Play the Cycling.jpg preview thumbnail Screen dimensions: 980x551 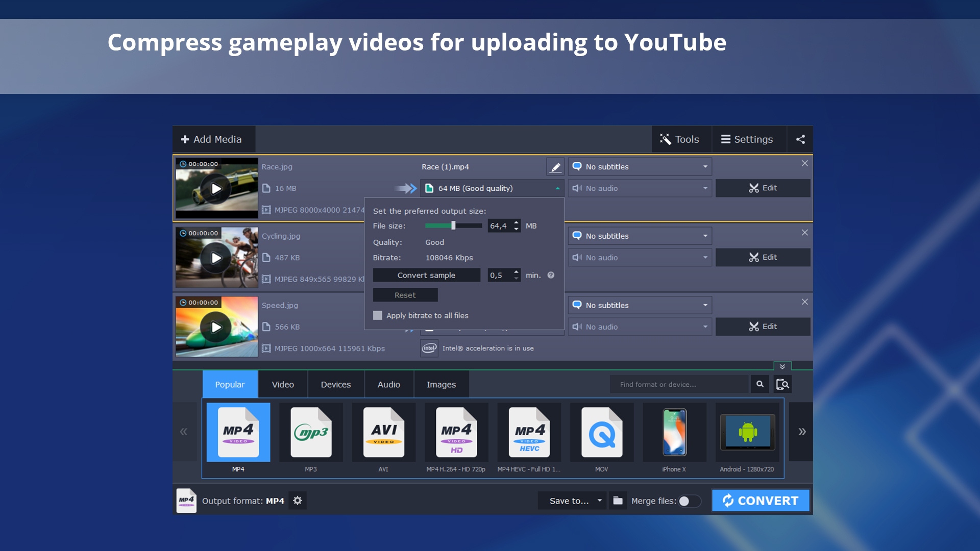[x=216, y=258]
